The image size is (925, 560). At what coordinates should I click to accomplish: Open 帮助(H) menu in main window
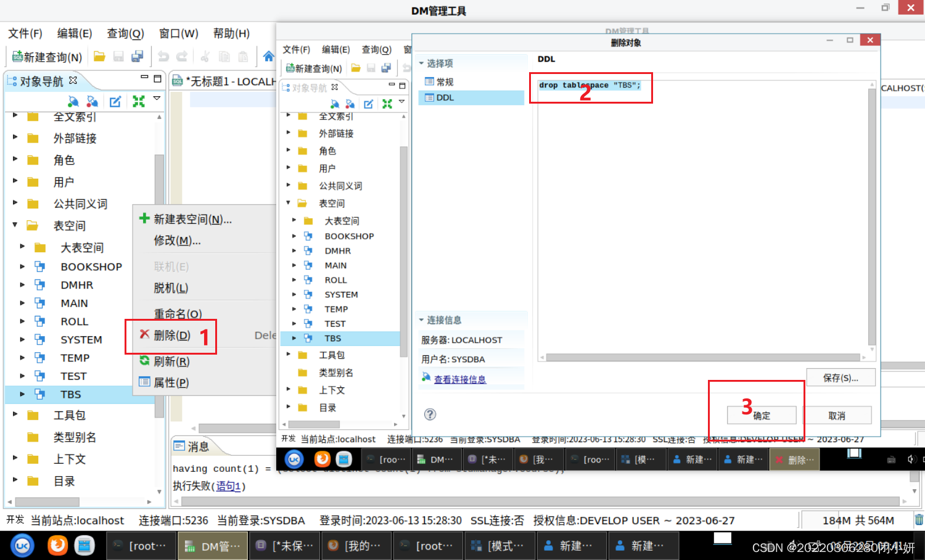coord(231,33)
